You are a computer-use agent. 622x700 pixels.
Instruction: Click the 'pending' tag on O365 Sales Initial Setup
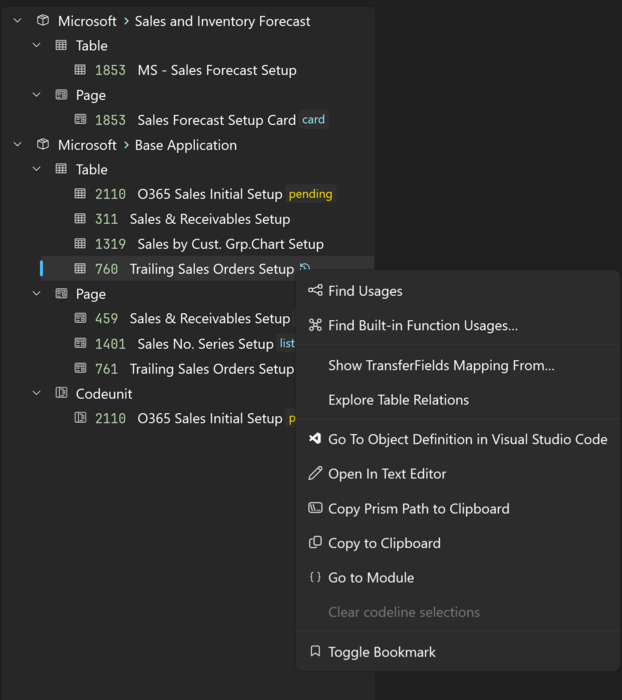pos(310,194)
